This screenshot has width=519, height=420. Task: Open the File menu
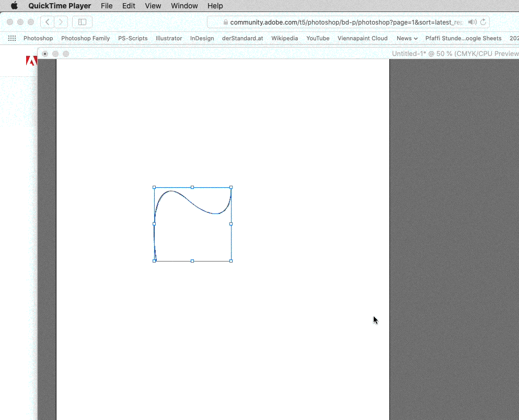pyautogui.click(x=107, y=6)
